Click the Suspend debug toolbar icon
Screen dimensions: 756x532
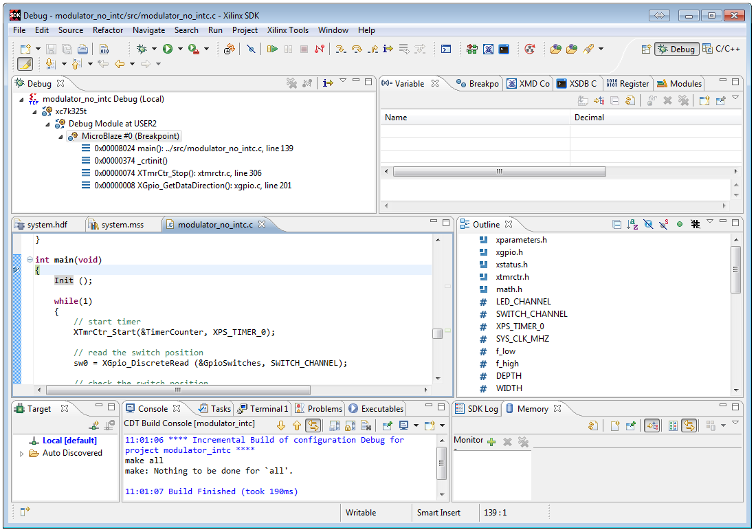(x=289, y=49)
